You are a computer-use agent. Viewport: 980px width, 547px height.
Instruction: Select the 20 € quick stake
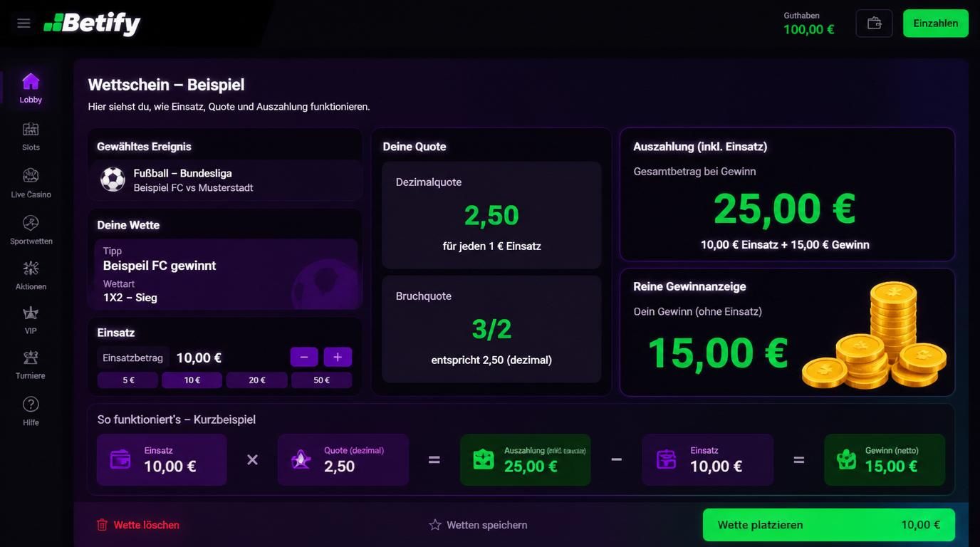257,380
